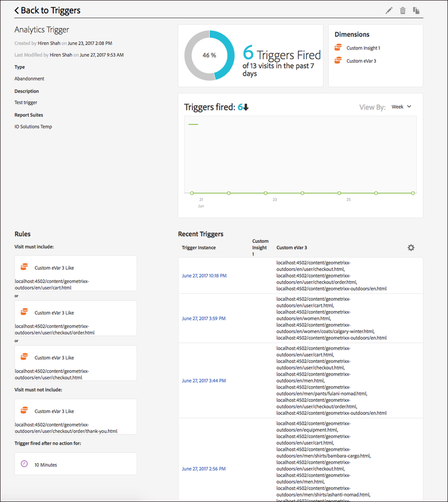The height and width of the screenshot is (502, 448).
Task: Click the Custom Insight 1 dimension icon
Action: coord(338,48)
